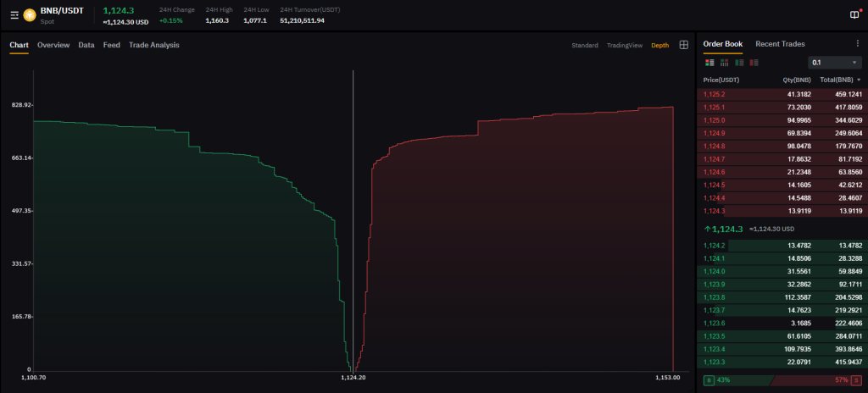The height and width of the screenshot is (393, 868).
Task: Select ask price 1,124.9
Action: [x=714, y=133]
